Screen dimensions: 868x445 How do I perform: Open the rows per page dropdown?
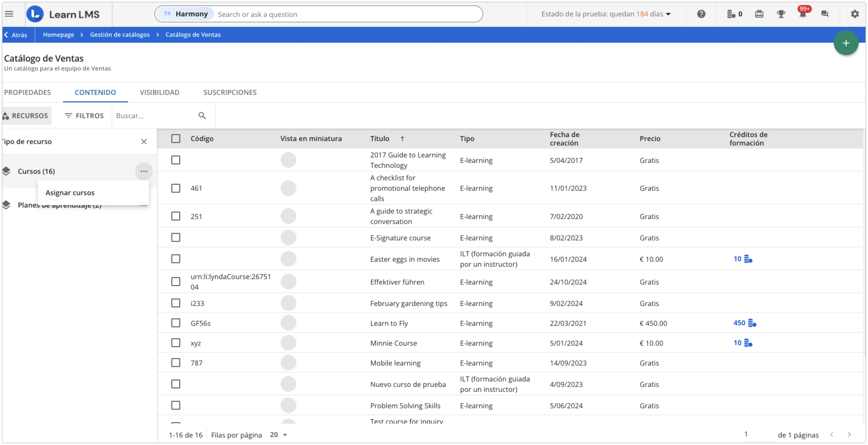click(279, 435)
